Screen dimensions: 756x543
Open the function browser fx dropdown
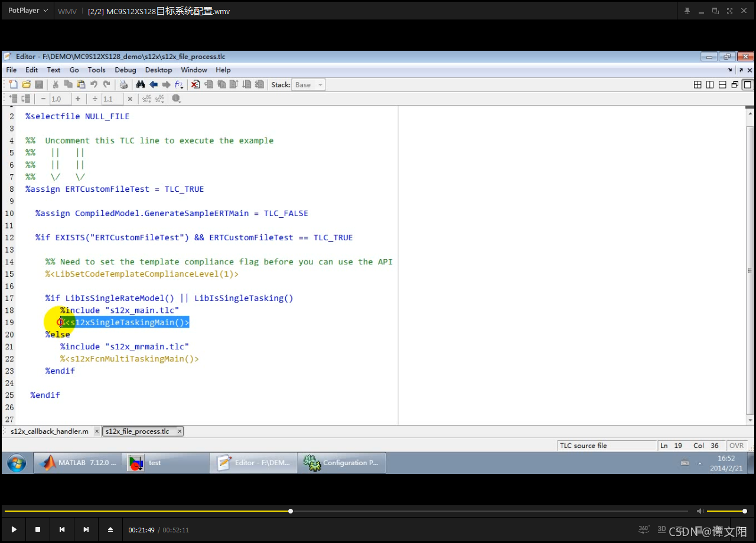tap(179, 84)
